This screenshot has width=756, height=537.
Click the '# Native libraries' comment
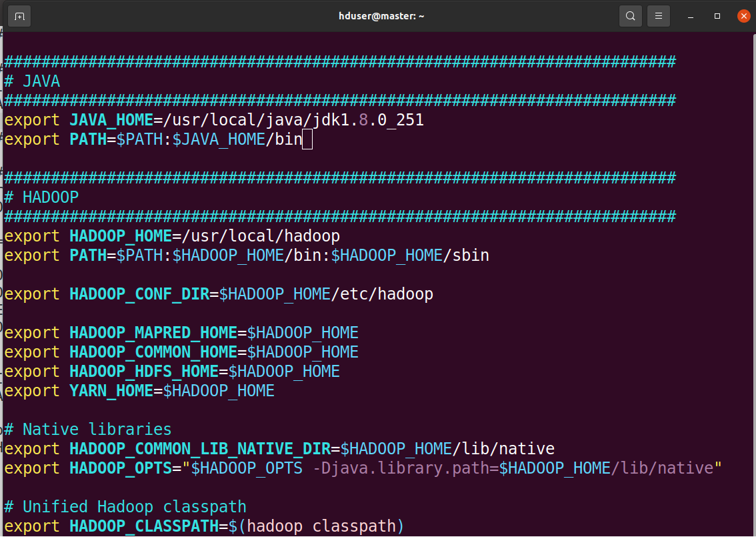tap(88, 430)
